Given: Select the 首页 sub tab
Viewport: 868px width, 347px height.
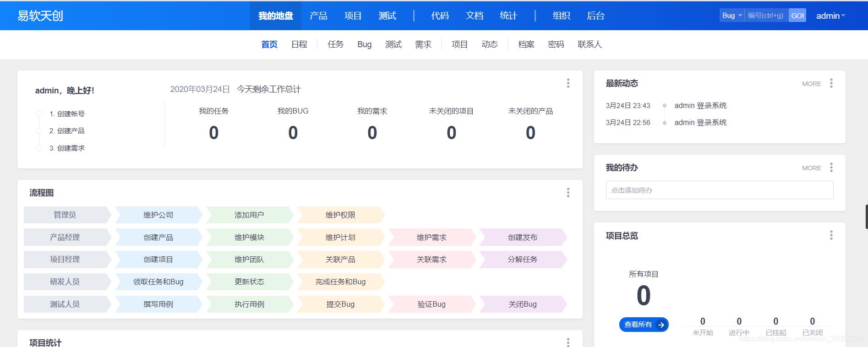Looking at the screenshot, I should pyautogui.click(x=269, y=44).
